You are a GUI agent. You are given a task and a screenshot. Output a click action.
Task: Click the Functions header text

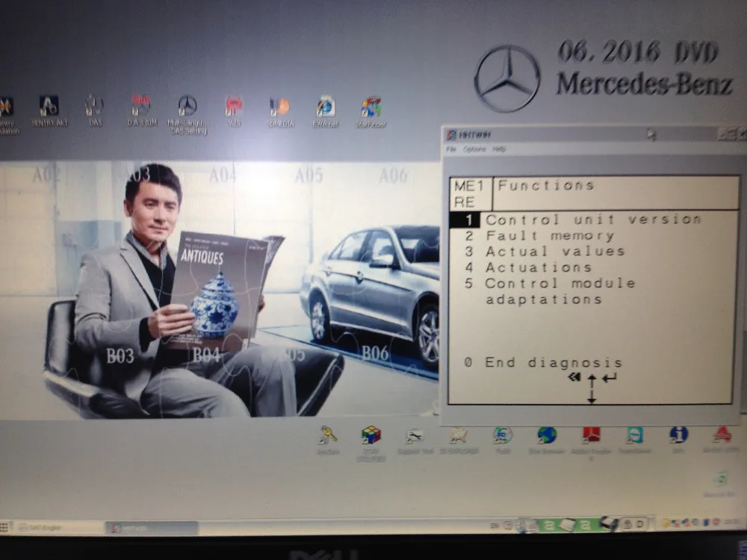546,185
